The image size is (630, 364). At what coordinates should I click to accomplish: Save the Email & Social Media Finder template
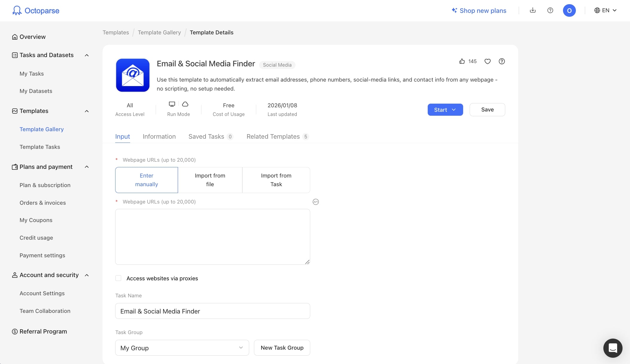pos(487,109)
